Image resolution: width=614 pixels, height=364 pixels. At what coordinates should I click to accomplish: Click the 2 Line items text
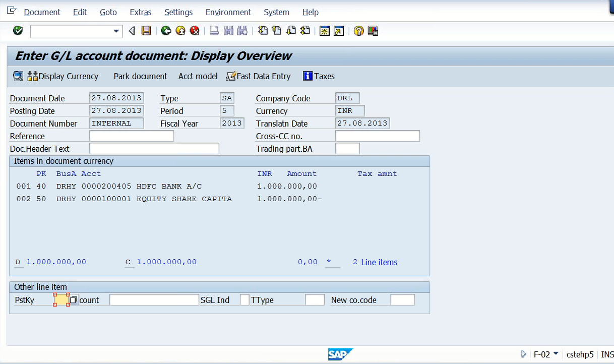pos(375,262)
